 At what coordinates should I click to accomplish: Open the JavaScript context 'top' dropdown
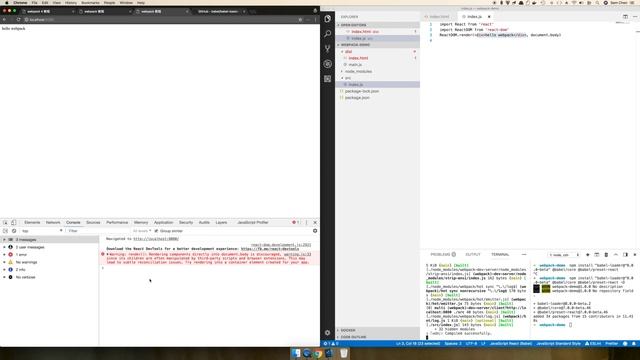[x=42, y=231]
